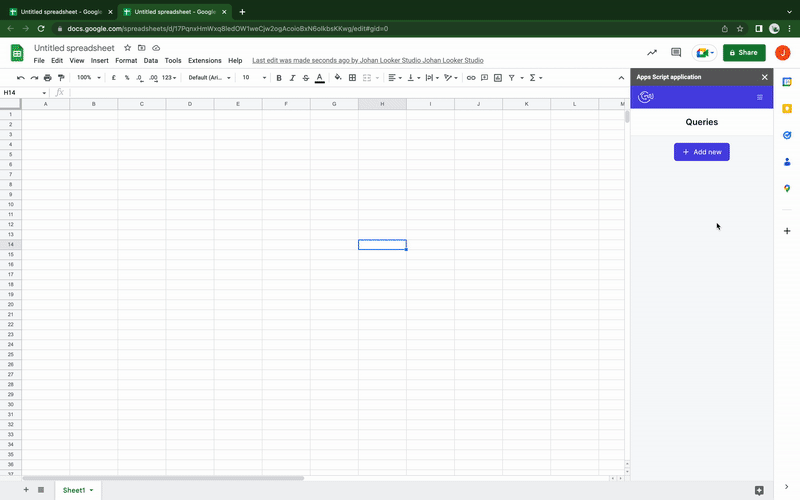Open Google Calendar side panel
The image size is (800, 500).
pos(787,82)
